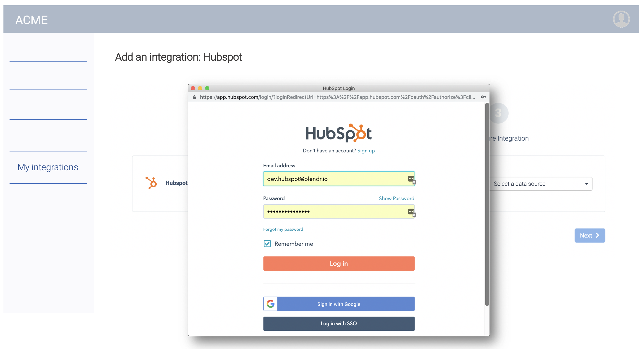This screenshot has height=349, width=644.
Task: Click the key icon in address bar
Action: tap(483, 97)
